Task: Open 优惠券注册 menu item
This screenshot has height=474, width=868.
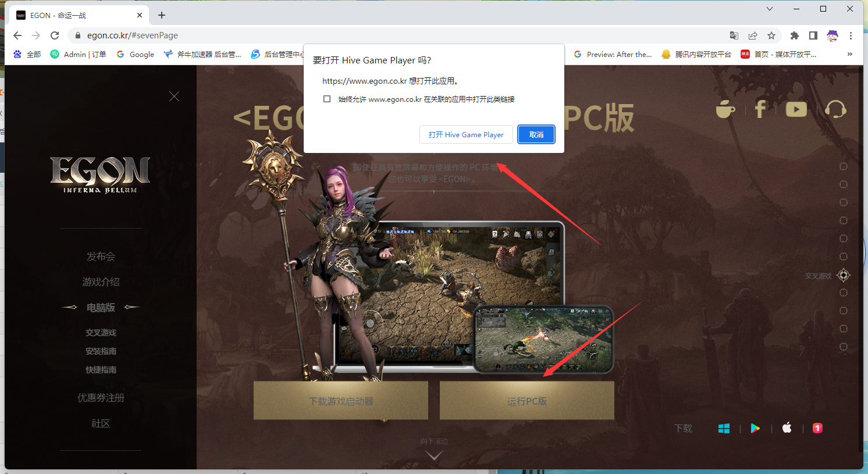Action: tap(101, 398)
